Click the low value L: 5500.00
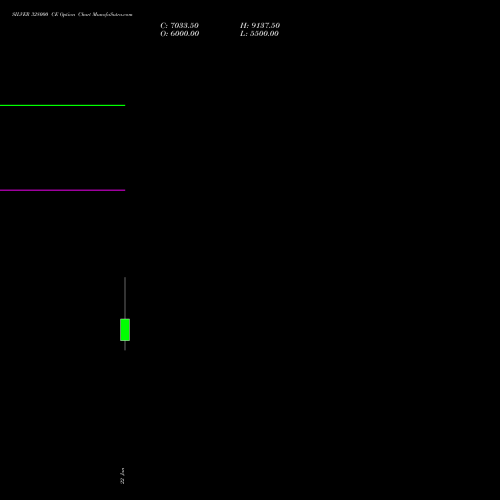 coord(259,34)
